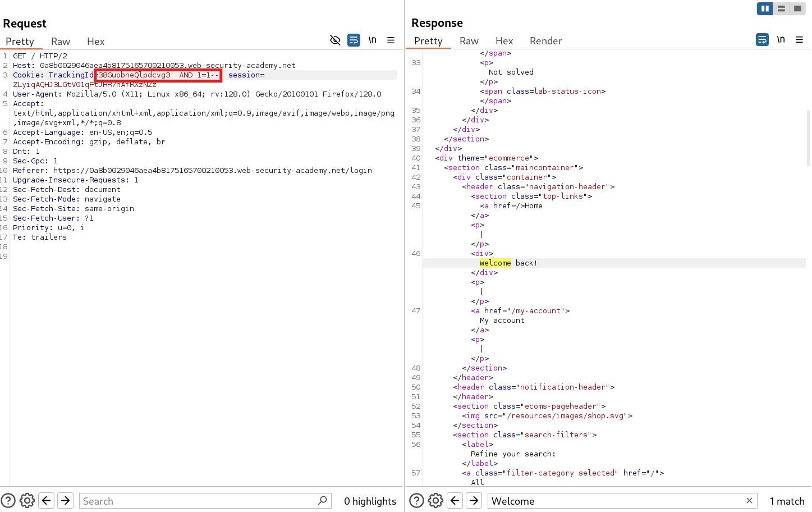Click magnifier icon in Request search box

click(323, 501)
